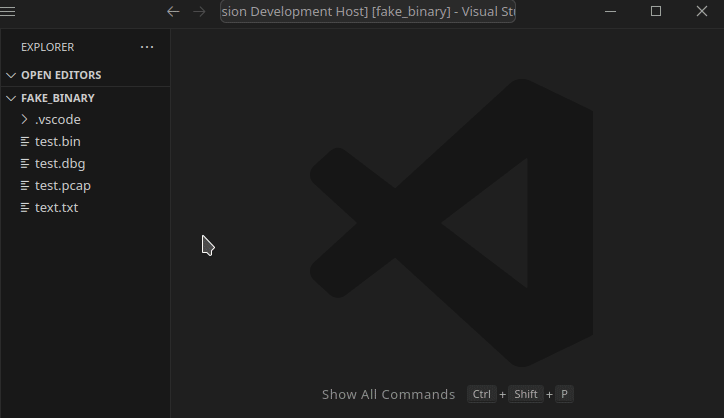Click the Ctrl key hint
The image size is (724, 418).
coord(482,394)
